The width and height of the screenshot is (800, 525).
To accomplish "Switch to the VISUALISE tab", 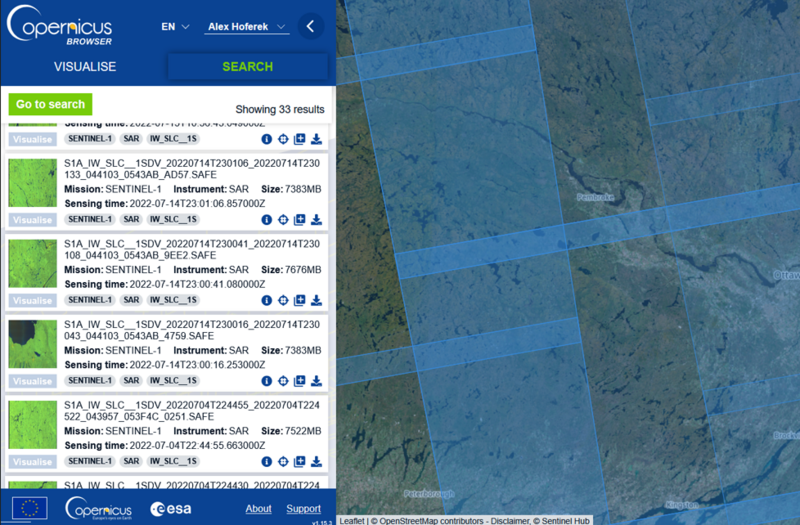I will (x=85, y=67).
